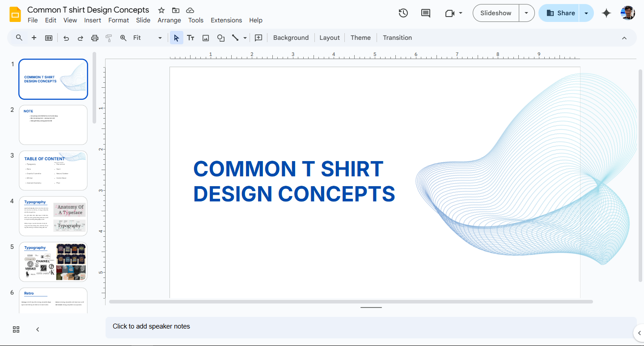This screenshot has height=346, width=644.
Task: Open line tool dropdown arrow
Action: [x=245, y=38]
